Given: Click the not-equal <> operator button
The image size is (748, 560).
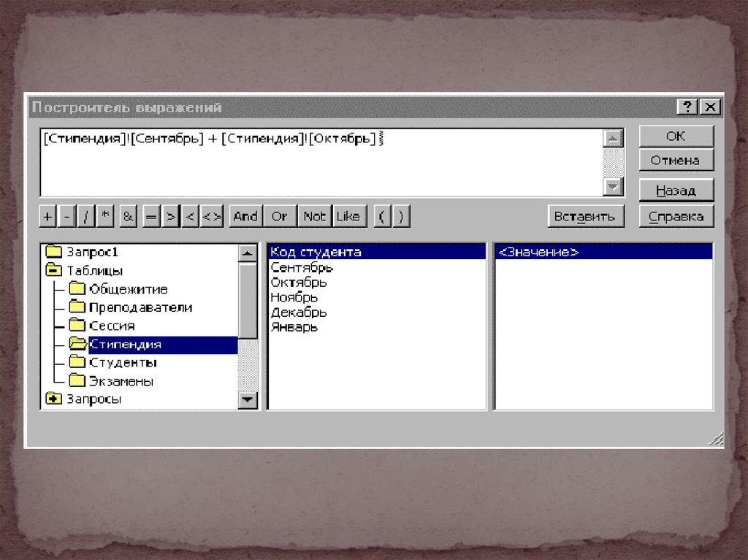Looking at the screenshot, I should [212, 216].
